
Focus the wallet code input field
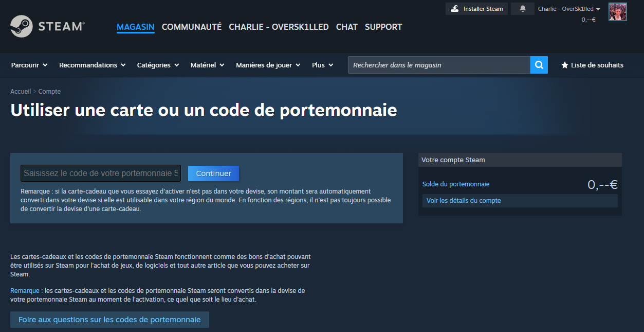[x=101, y=173]
